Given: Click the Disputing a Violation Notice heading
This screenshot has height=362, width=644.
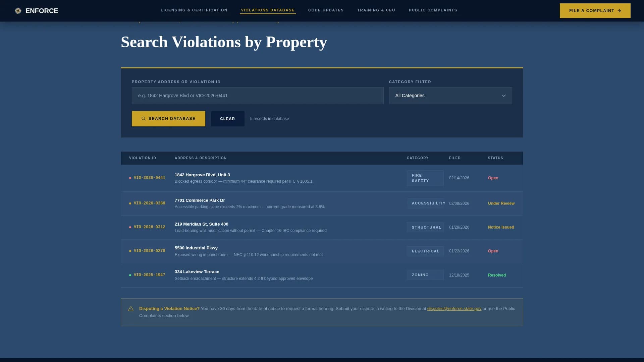Looking at the screenshot, I should pos(169,309).
